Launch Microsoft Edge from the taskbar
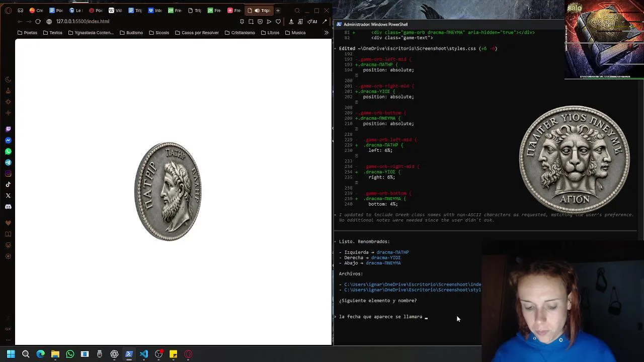This screenshot has height=362, width=644. [41, 354]
